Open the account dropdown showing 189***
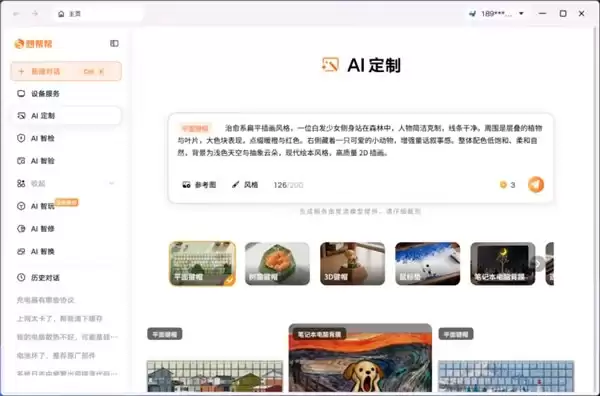 click(497, 14)
